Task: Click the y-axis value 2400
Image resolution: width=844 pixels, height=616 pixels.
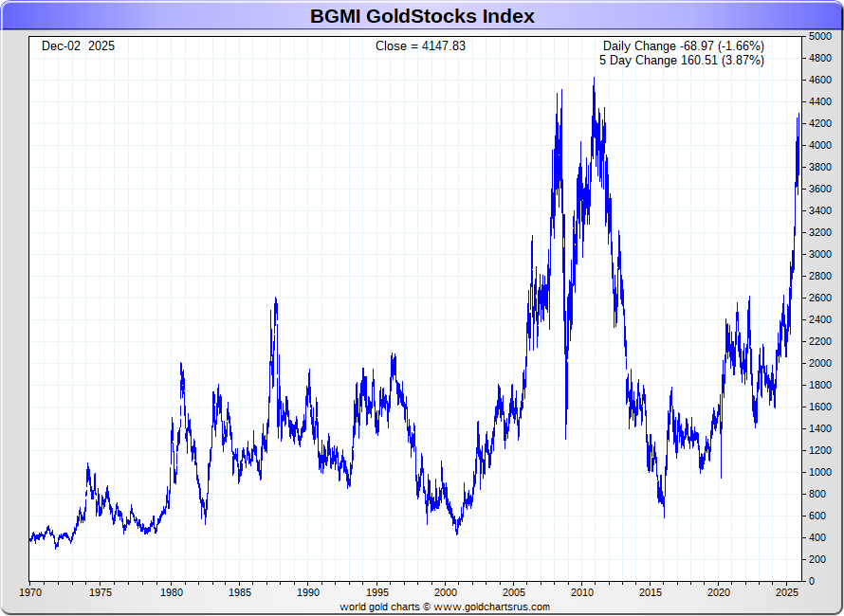Action: (819, 319)
